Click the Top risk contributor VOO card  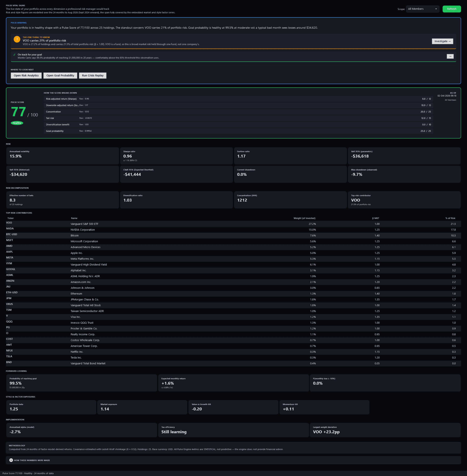(404, 200)
